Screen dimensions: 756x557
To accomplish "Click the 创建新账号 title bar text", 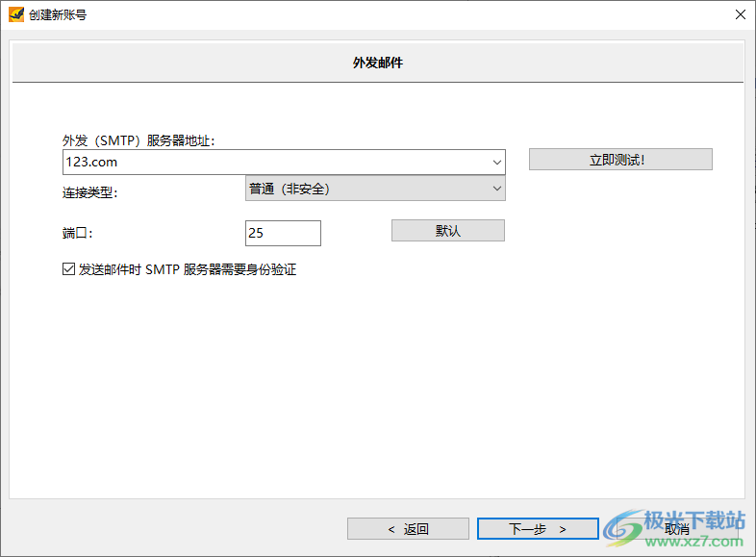I will click(x=58, y=14).
